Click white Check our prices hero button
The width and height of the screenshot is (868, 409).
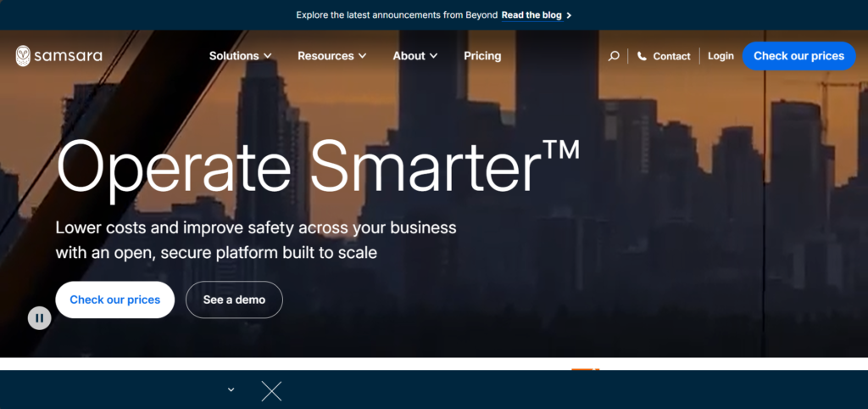pyautogui.click(x=115, y=300)
